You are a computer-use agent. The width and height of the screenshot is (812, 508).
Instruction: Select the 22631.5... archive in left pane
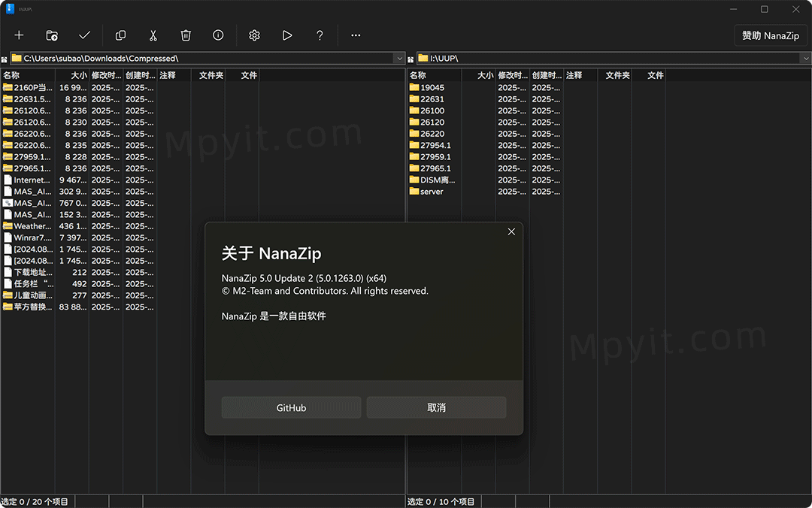click(27, 99)
